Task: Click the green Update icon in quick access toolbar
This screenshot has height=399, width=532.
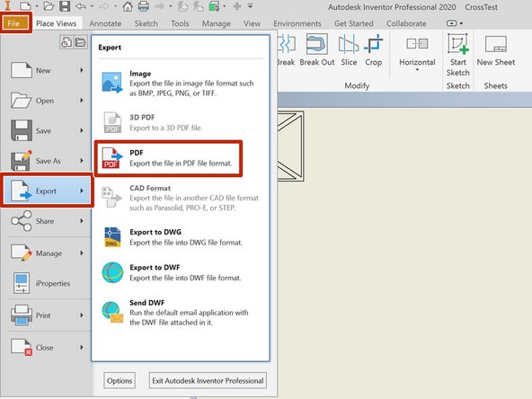Action: [214, 6]
